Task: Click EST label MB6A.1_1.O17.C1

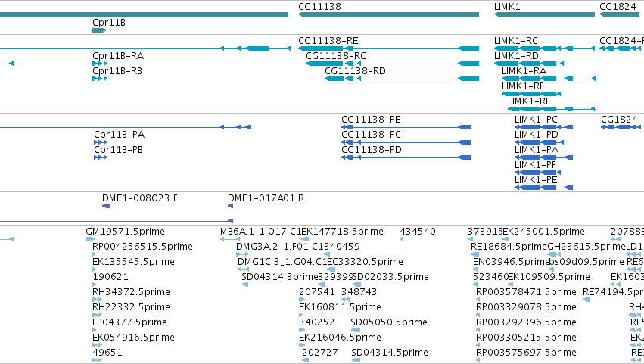Action: (x=260, y=232)
